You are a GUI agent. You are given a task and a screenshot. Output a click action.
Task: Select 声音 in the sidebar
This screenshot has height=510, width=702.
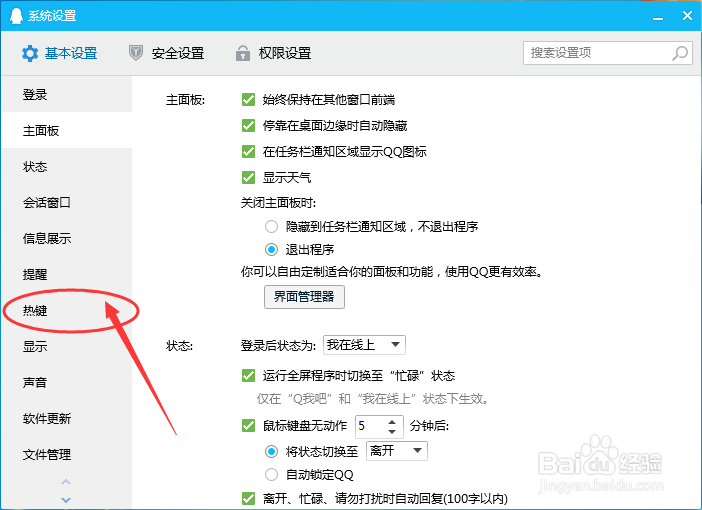tap(67, 382)
